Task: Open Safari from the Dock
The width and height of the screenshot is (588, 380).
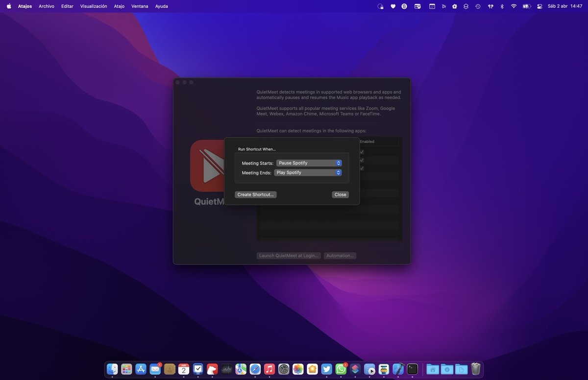Action: pos(255,369)
